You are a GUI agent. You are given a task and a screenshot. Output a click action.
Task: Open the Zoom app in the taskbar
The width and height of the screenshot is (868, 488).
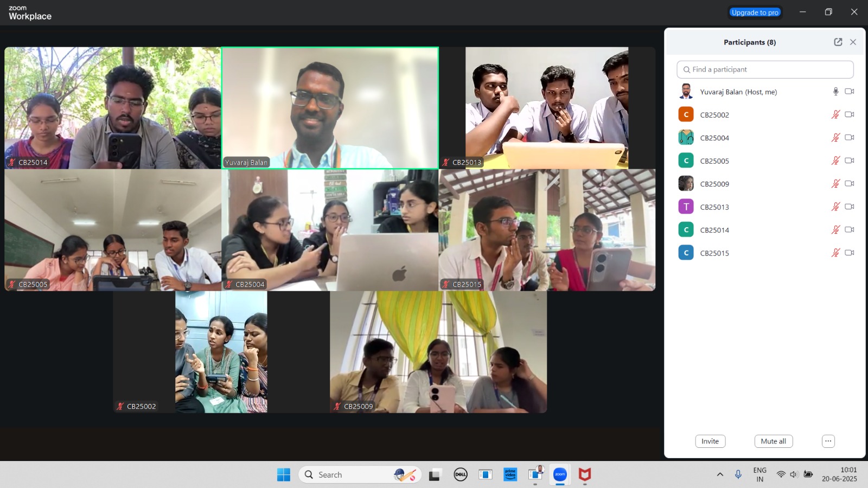coord(560,475)
